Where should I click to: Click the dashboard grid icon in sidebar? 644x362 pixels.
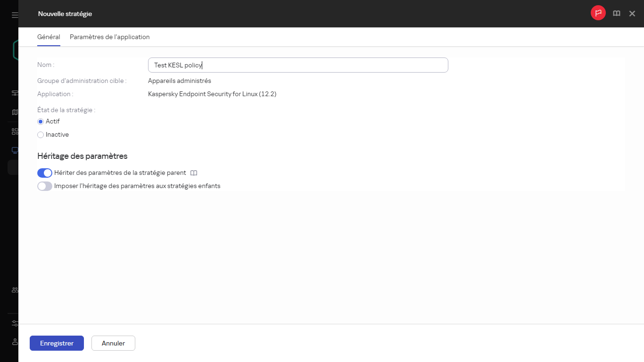tap(15, 132)
